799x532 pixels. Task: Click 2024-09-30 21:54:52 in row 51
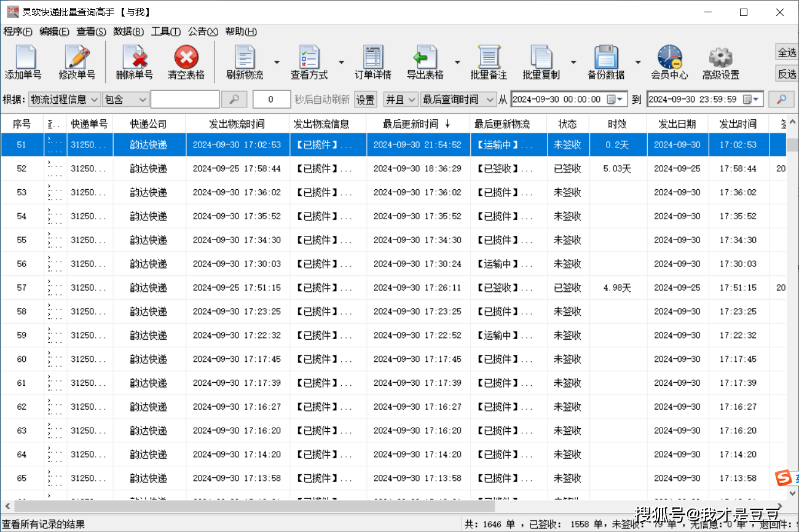(x=417, y=145)
